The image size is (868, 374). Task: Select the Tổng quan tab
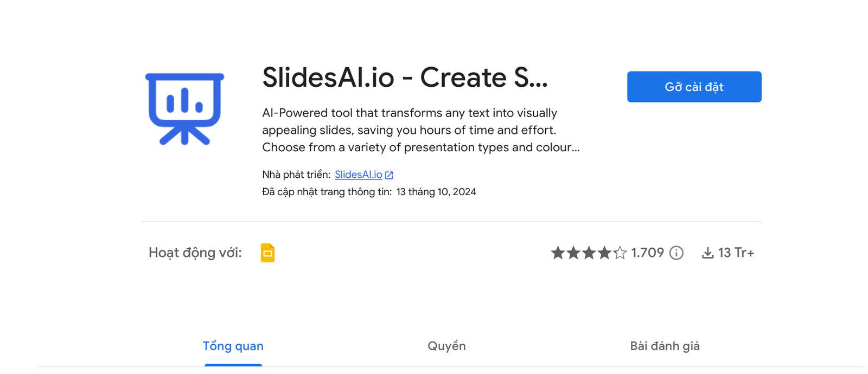click(x=233, y=346)
